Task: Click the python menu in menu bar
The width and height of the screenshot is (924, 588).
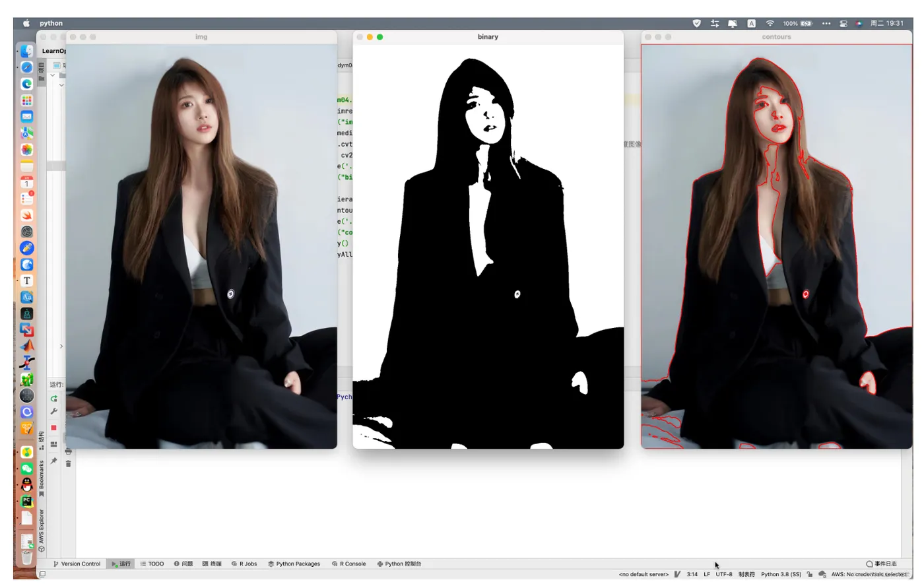Action: [51, 23]
